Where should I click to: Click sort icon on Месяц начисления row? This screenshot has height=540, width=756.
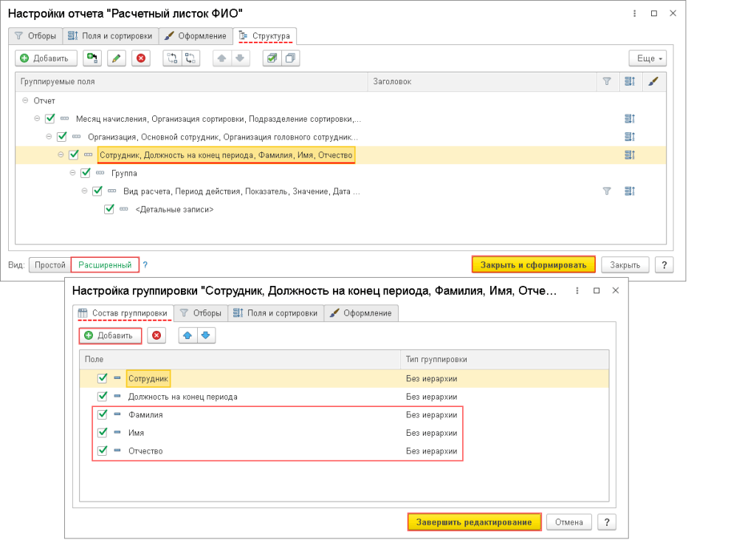(x=630, y=118)
